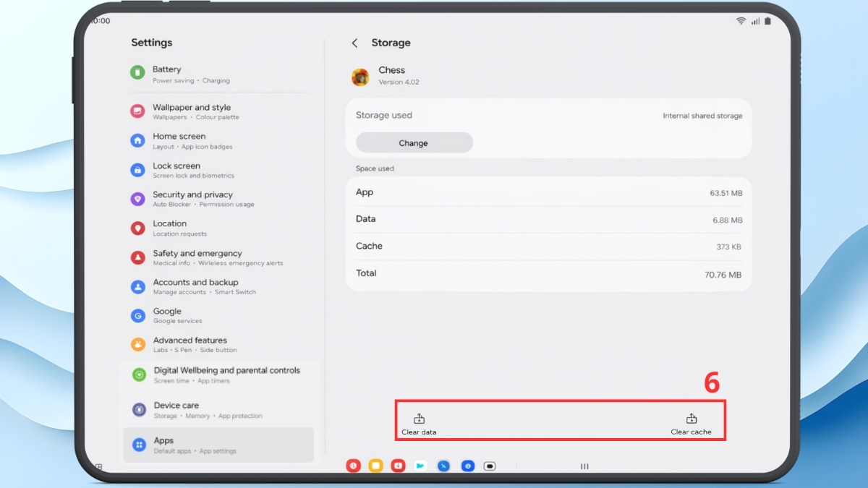Viewport: 868px width, 488px height.
Task: Open Battery settings green icon
Action: [x=137, y=72]
